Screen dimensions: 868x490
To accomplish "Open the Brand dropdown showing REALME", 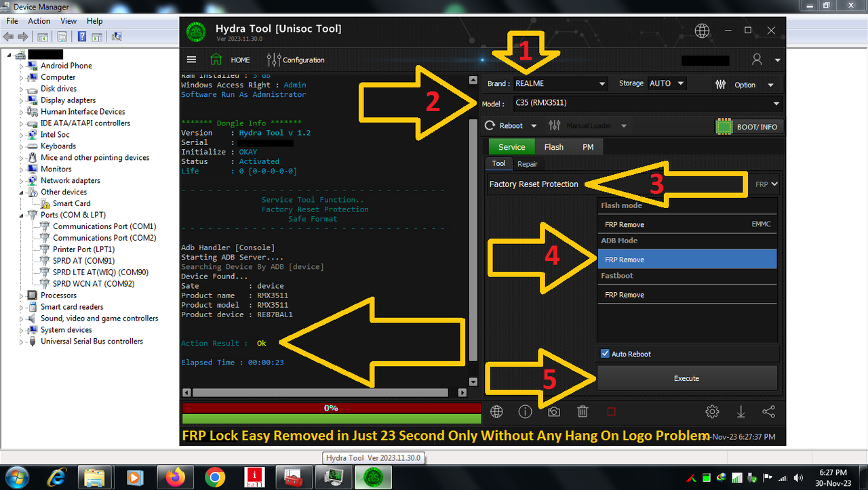I will (x=559, y=84).
